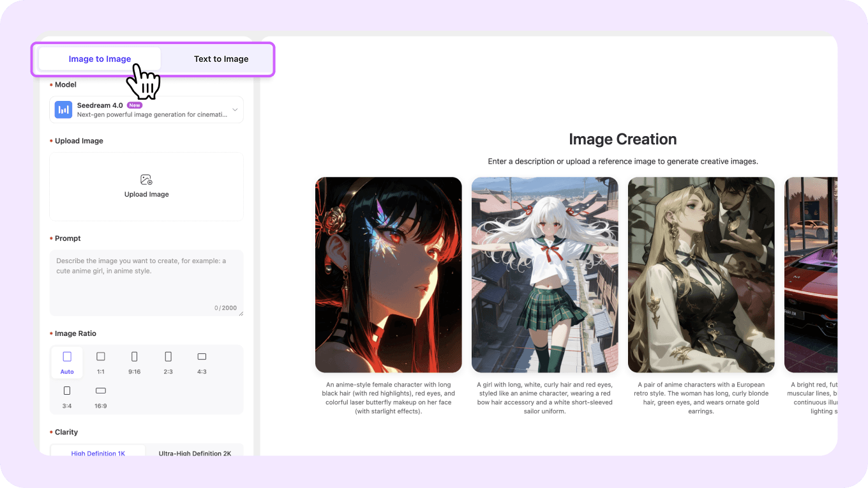Choose the Auto image ratio option
The image size is (868, 488).
click(x=67, y=362)
